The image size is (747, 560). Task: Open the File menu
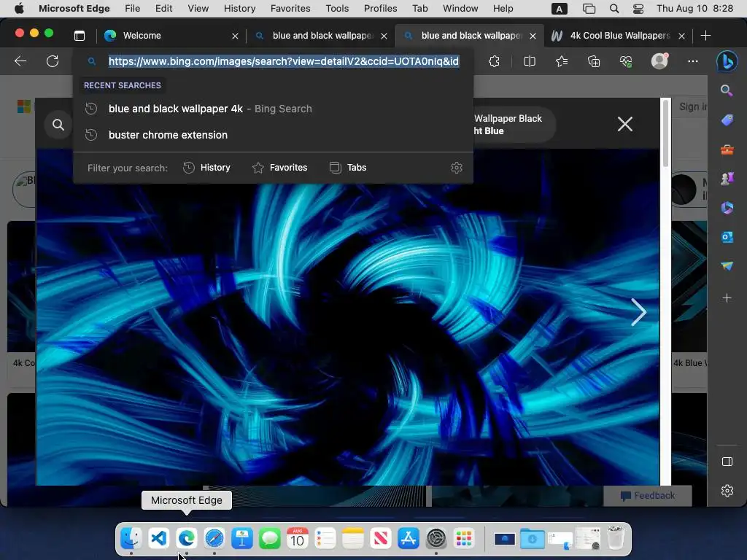133,9
